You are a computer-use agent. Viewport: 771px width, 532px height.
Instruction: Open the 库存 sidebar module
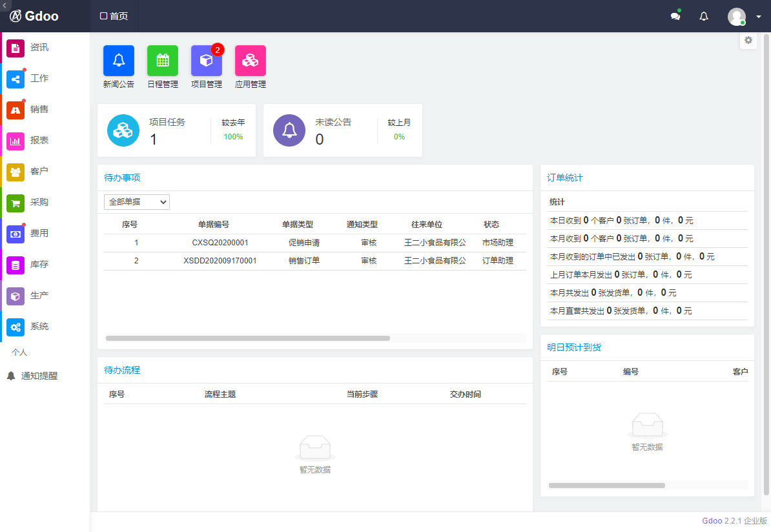click(39, 265)
